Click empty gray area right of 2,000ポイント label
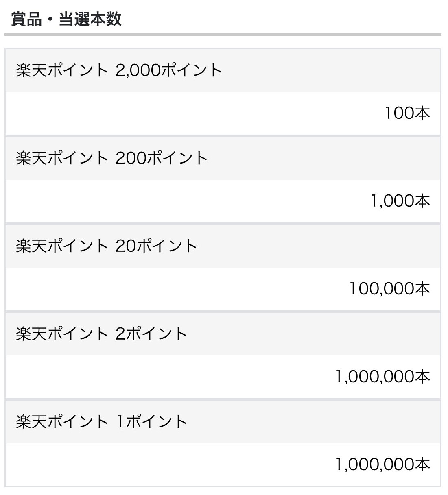Image resolution: width=448 pixels, height=495 pixels. click(326, 70)
